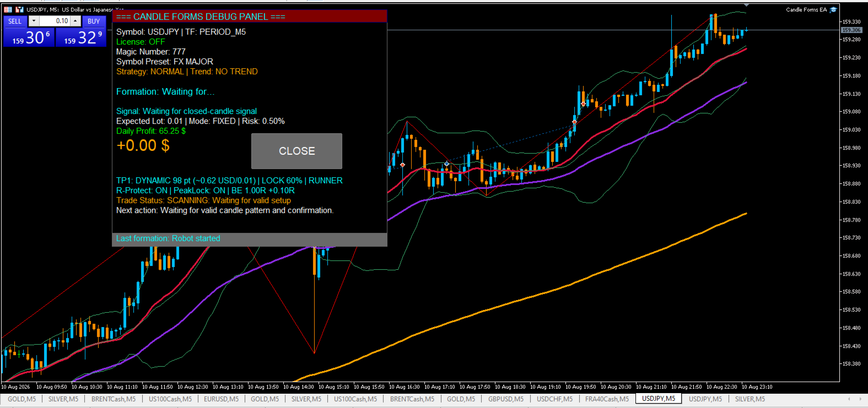Viewport: 868px width, 408px height.
Task: Click the trade marker diamond near 16:30 candles
Action: [403, 165]
